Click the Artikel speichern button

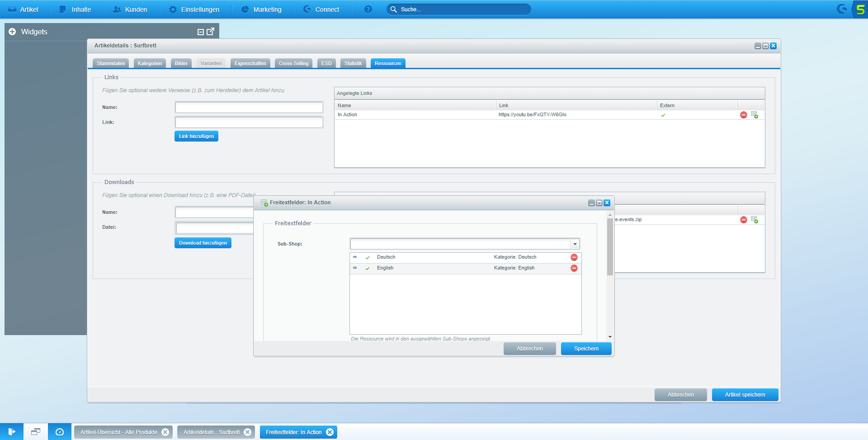(745, 395)
